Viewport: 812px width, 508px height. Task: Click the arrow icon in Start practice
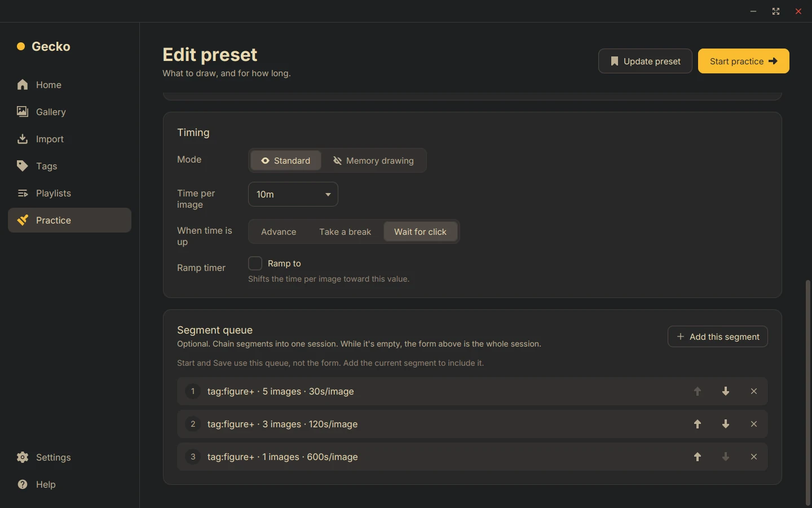point(773,61)
